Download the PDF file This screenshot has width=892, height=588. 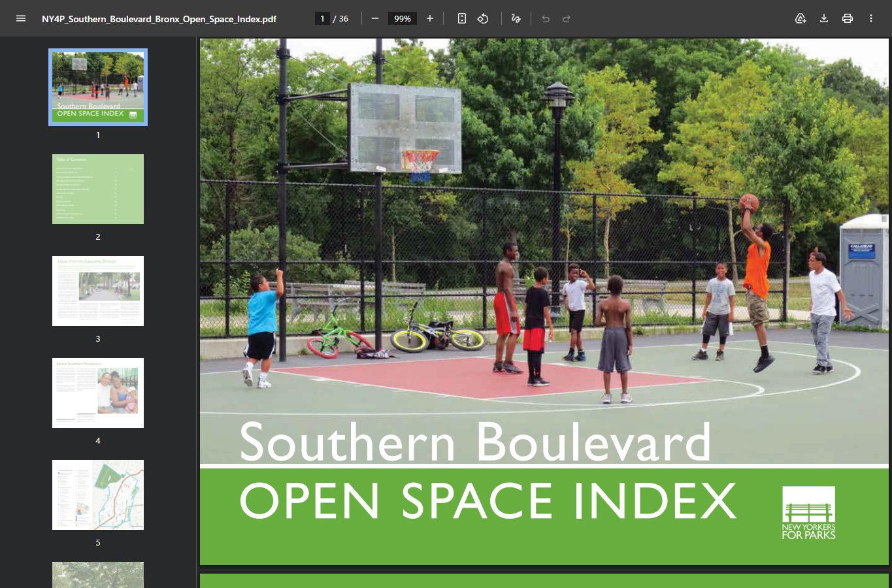[824, 18]
